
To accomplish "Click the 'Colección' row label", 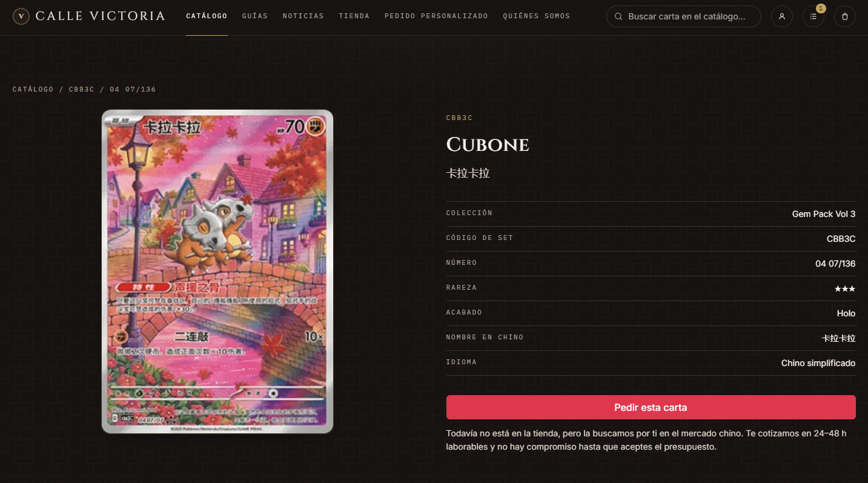I will point(469,213).
